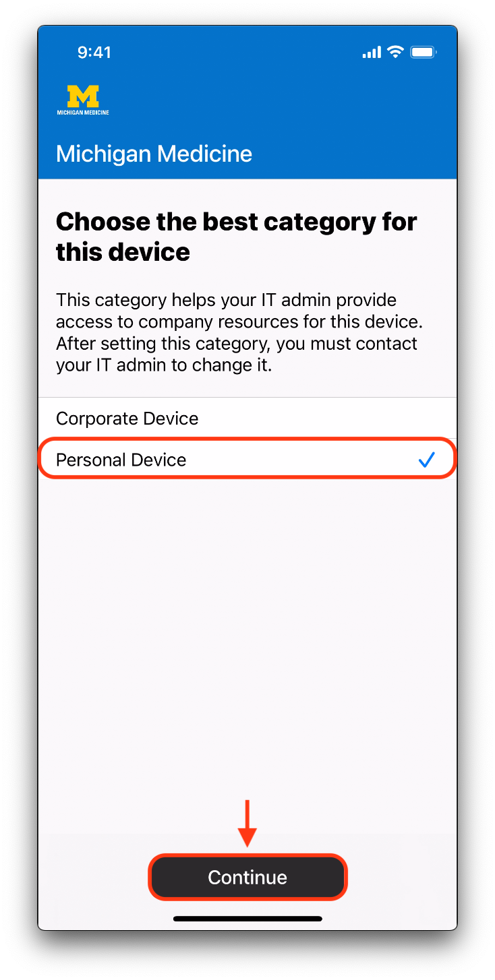
Task: Select the Corporate Device category
Action: tap(247, 419)
